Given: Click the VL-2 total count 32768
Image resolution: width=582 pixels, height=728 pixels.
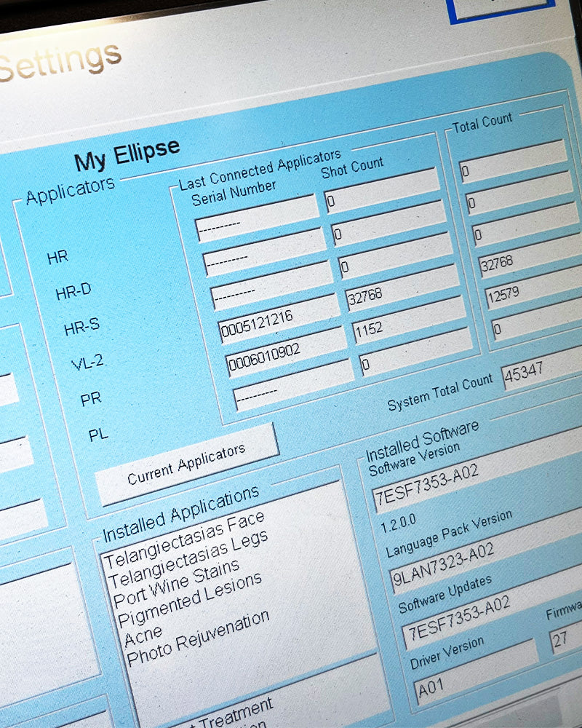Looking at the screenshot, I should tap(530, 256).
